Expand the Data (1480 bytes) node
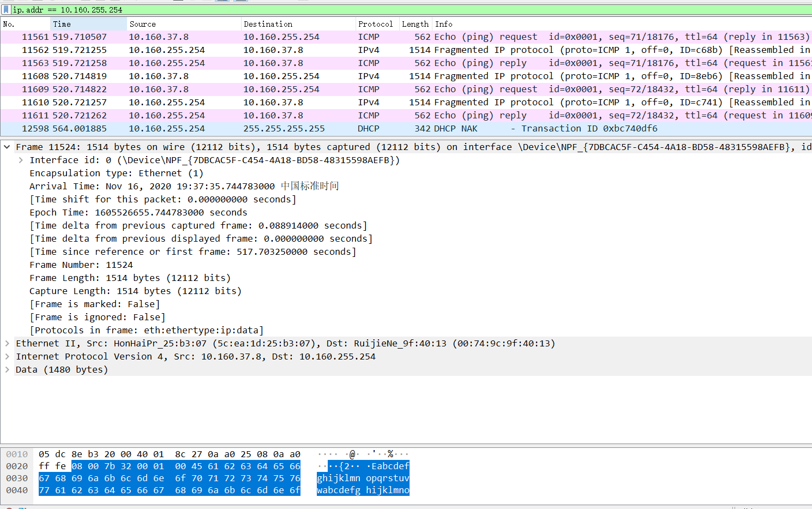 coord(7,369)
